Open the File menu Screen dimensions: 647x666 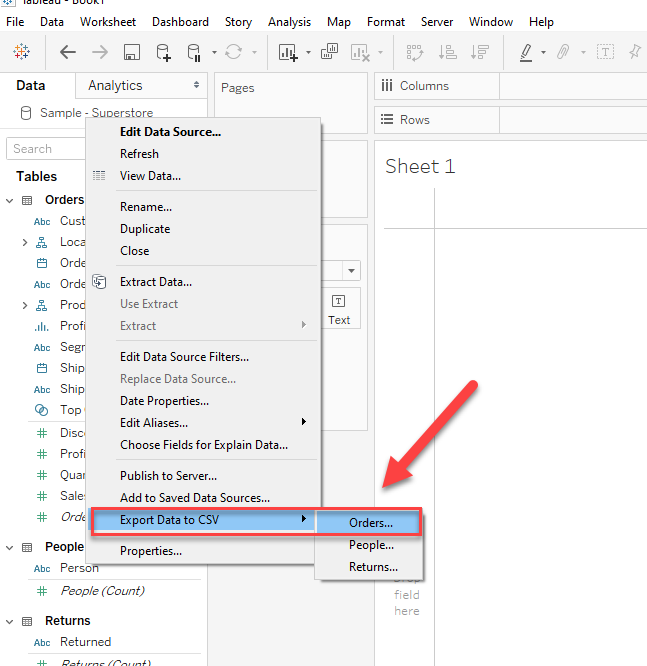coord(15,22)
